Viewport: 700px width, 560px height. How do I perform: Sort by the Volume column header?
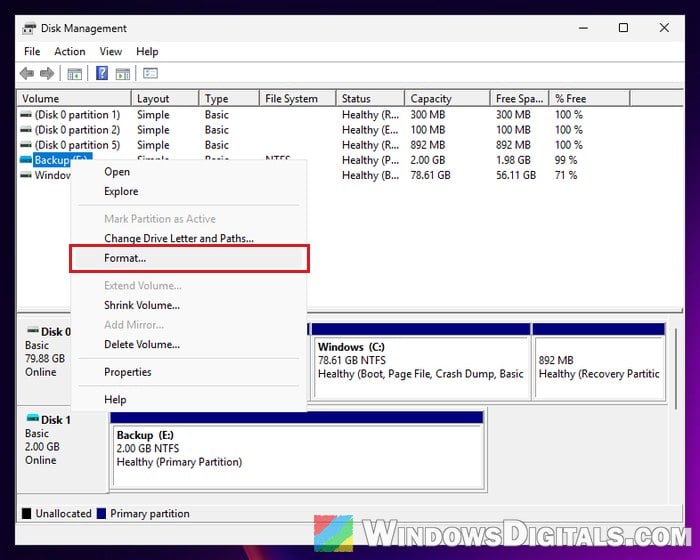pos(74,98)
